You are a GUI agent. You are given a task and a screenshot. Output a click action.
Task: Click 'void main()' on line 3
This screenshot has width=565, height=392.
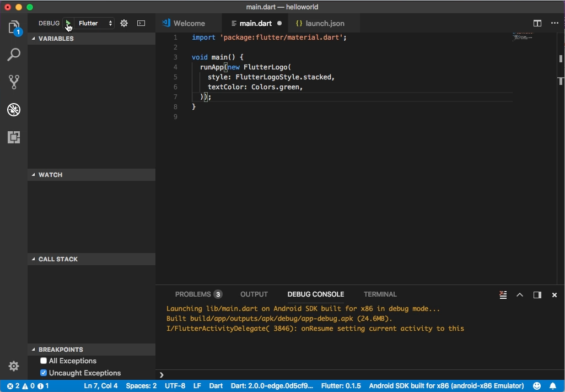(214, 57)
